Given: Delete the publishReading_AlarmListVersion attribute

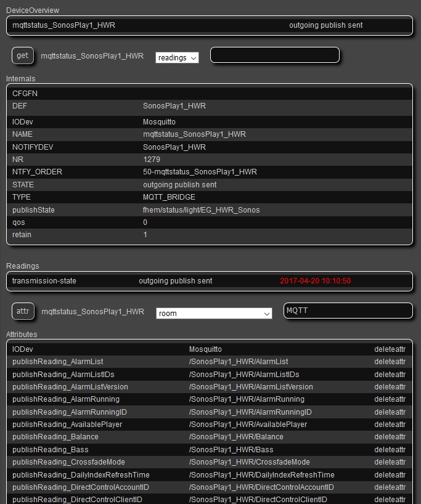Looking at the screenshot, I should [390, 387].
